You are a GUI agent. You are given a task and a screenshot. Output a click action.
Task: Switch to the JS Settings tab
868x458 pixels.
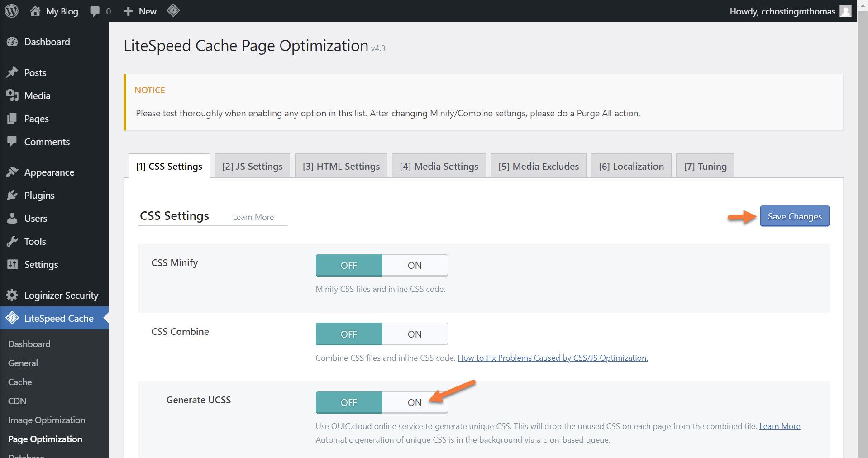coord(252,167)
